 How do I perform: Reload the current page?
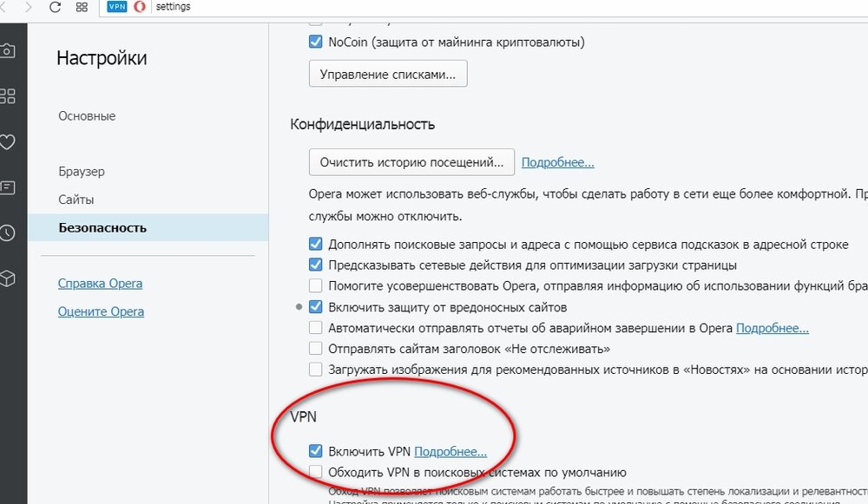(x=56, y=6)
